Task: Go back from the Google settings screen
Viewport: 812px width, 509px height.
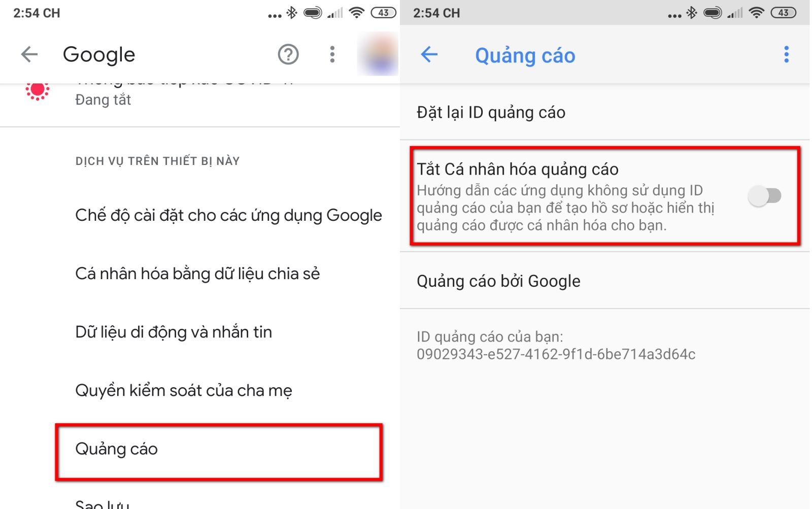Action: click(29, 54)
